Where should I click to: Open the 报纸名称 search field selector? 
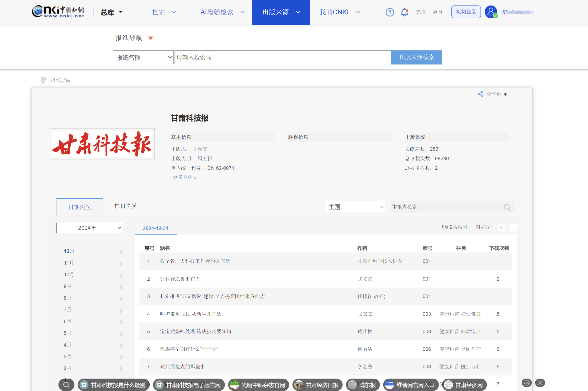tap(143, 57)
